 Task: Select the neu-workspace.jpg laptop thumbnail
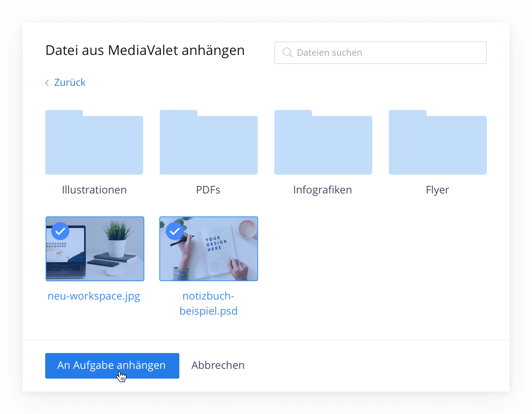[x=95, y=249]
